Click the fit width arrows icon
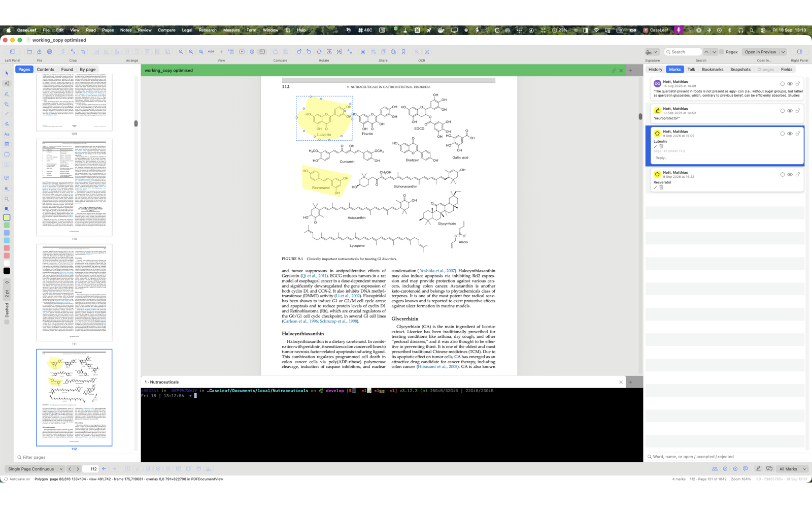Screen dimensions: 812x508 (x=211, y=52)
